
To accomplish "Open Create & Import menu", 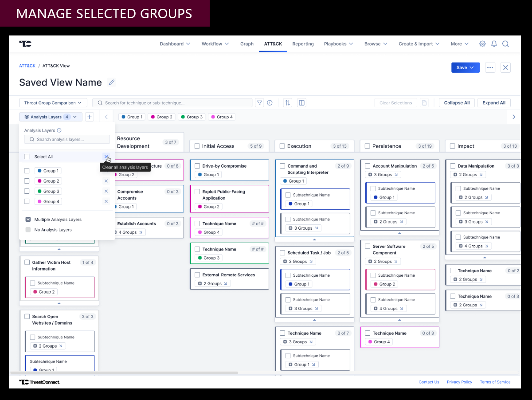I will click(x=419, y=44).
